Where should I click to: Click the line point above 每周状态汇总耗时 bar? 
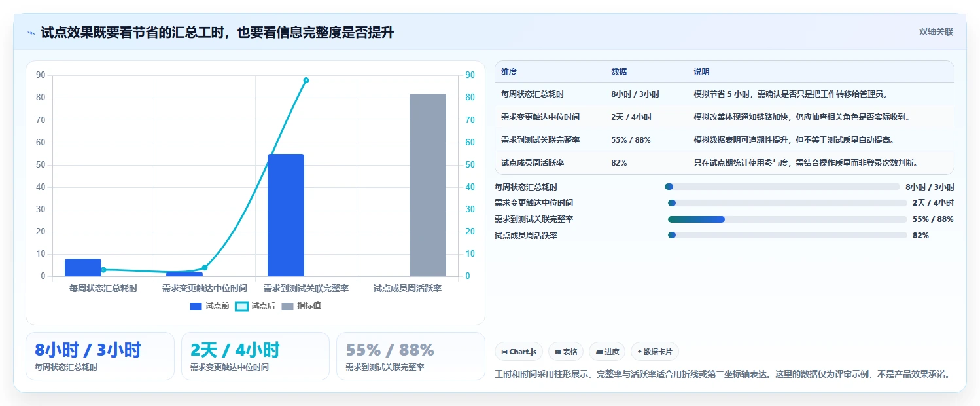103,270
